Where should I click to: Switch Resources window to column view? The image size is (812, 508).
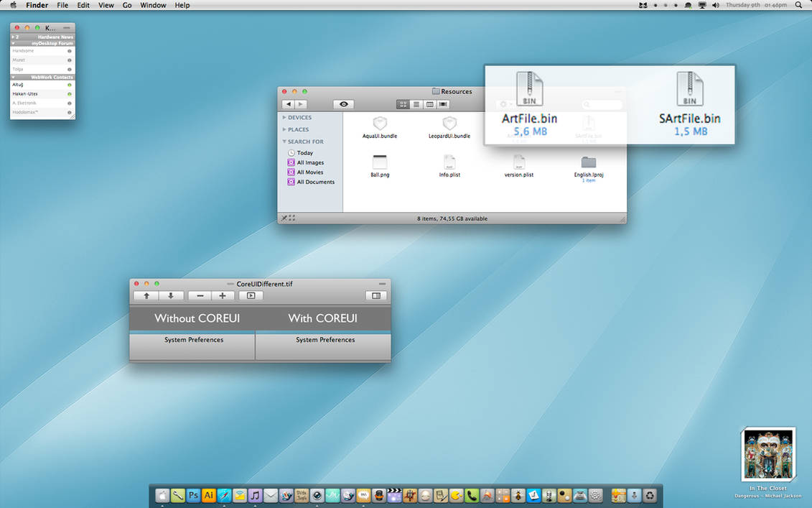click(x=430, y=104)
